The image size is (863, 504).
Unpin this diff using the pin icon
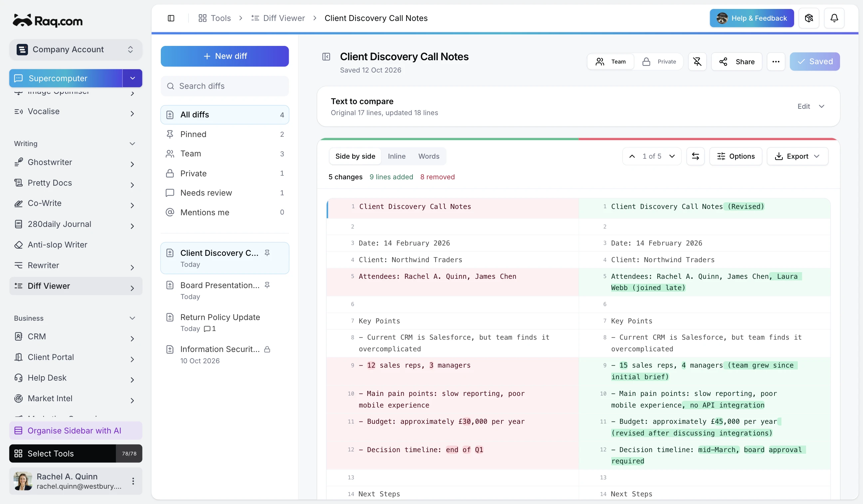coord(697,62)
